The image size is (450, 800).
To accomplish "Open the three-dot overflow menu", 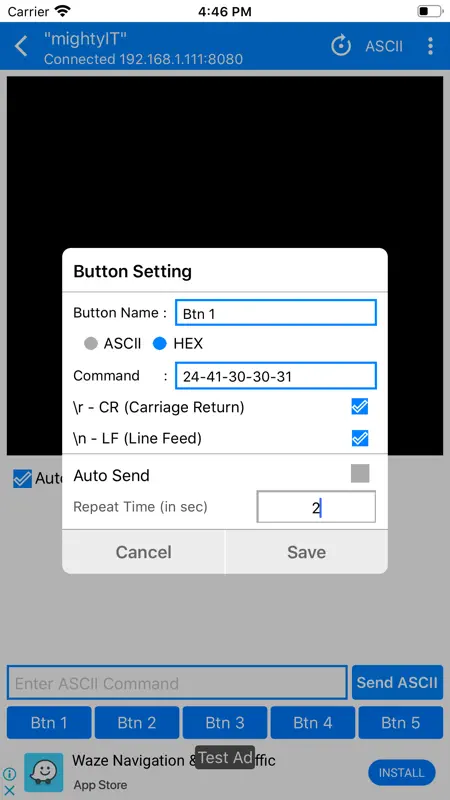I will (431, 46).
